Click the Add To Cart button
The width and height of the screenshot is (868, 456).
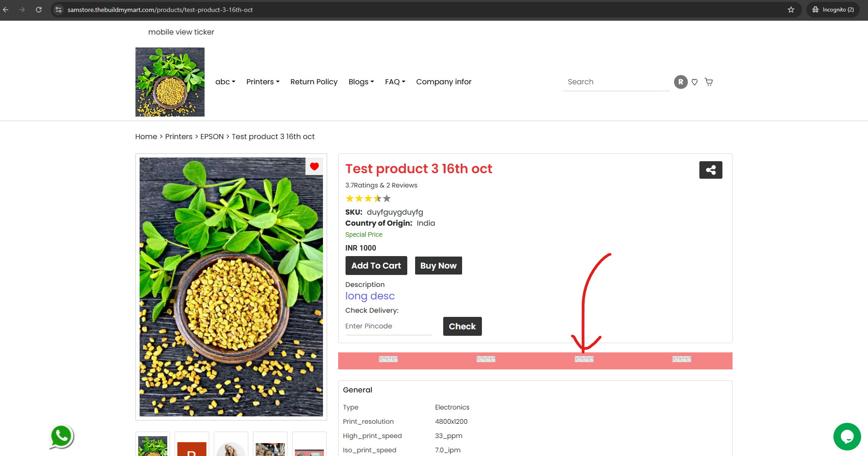[376, 266]
